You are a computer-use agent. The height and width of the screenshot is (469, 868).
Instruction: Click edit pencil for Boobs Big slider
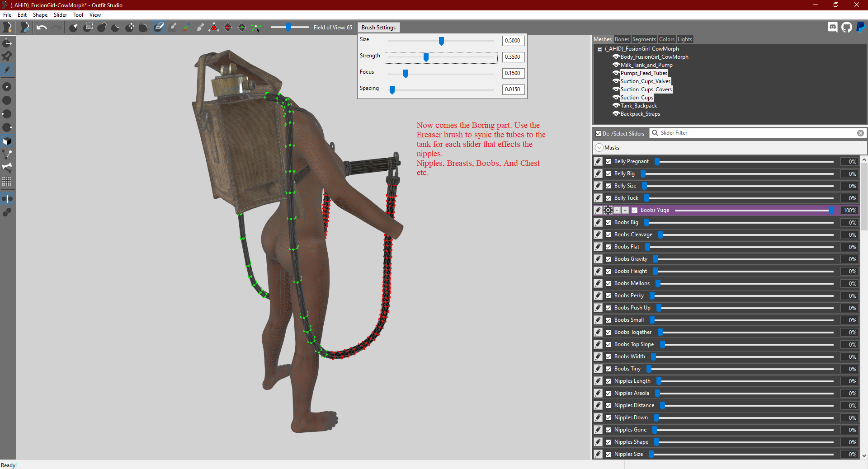pos(598,222)
